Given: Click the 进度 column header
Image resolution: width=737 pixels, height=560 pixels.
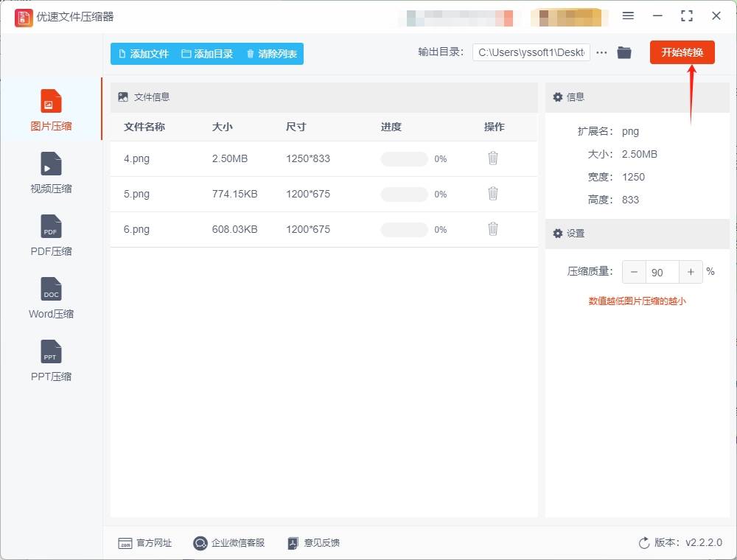Looking at the screenshot, I should (x=391, y=127).
